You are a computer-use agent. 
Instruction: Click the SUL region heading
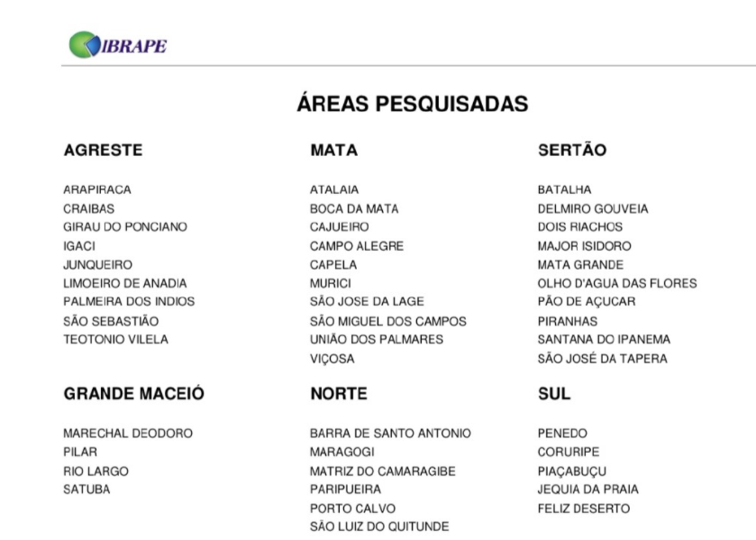click(x=554, y=395)
